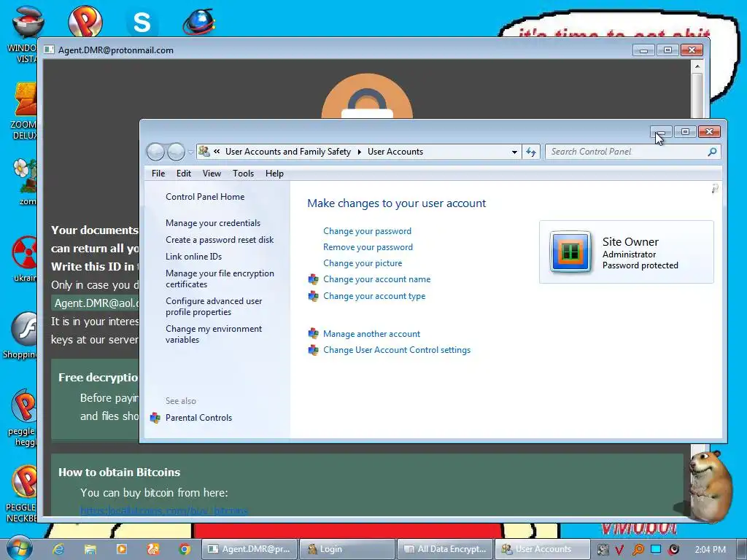747x560 pixels.
Task: Open the Help menu
Action: (x=274, y=174)
